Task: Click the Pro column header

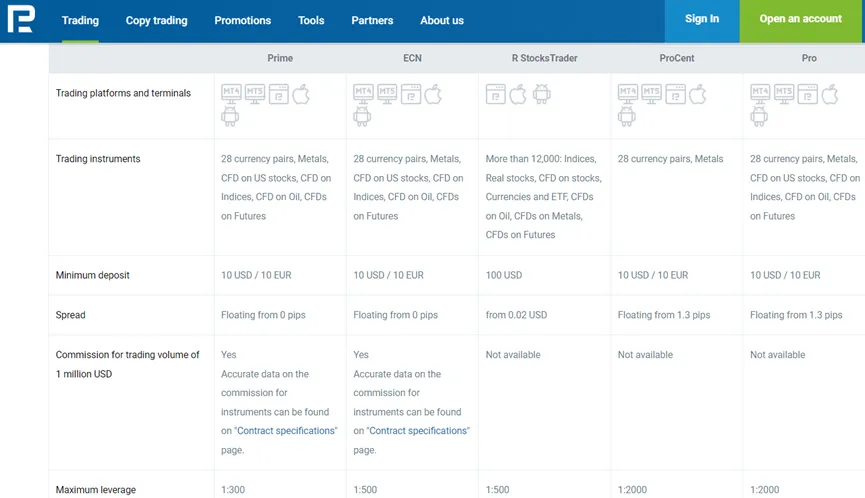Action: click(x=809, y=58)
